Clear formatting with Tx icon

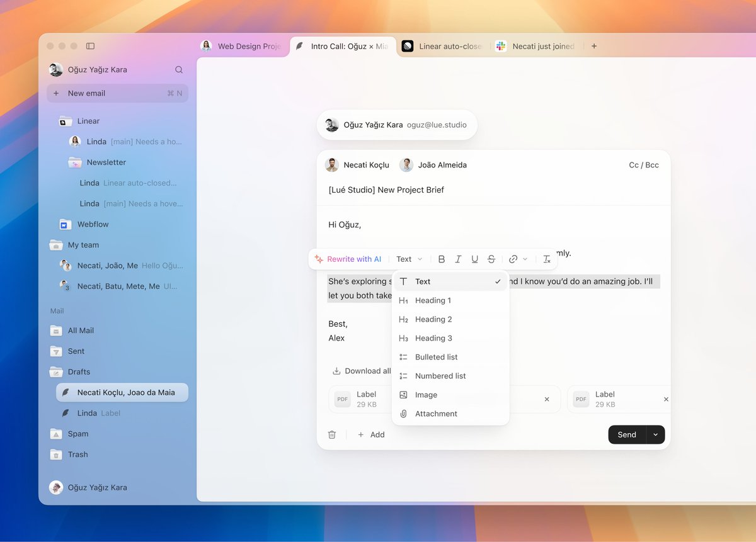tap(547, 259)
